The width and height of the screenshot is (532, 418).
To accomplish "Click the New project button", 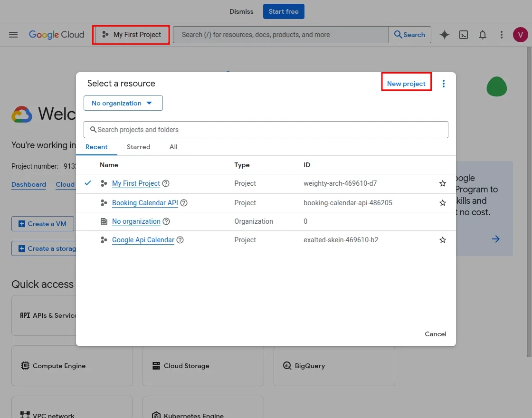I will tap(406, 84).
